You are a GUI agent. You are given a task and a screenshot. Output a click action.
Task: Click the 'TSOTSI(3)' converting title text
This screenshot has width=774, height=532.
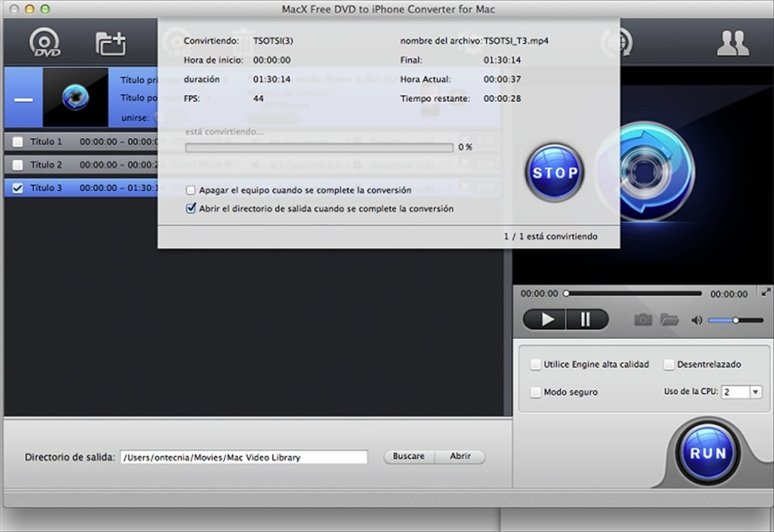coord(273,41)
